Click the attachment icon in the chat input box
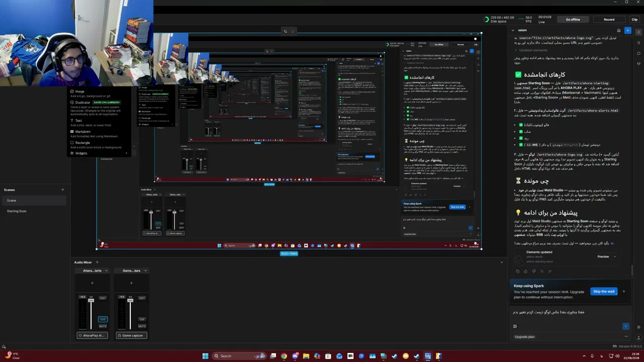Image resolution: width=644 pixels, height=362 pixels. pos(515,326)
